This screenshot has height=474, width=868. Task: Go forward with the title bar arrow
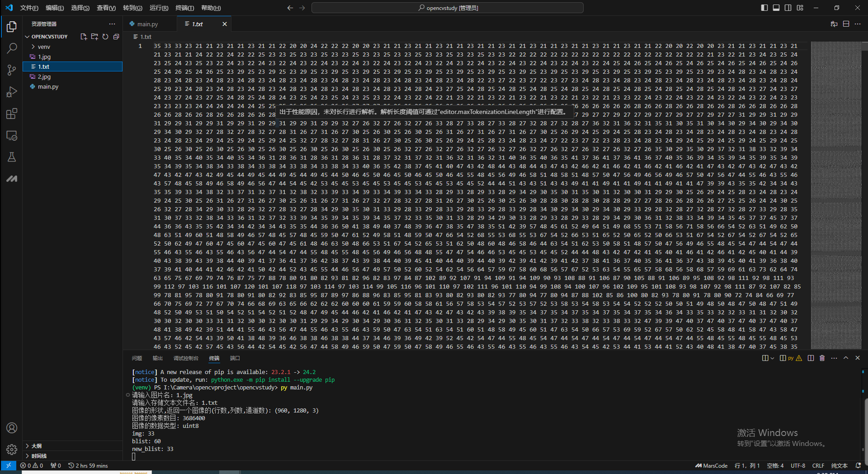[x=302, y=8]
